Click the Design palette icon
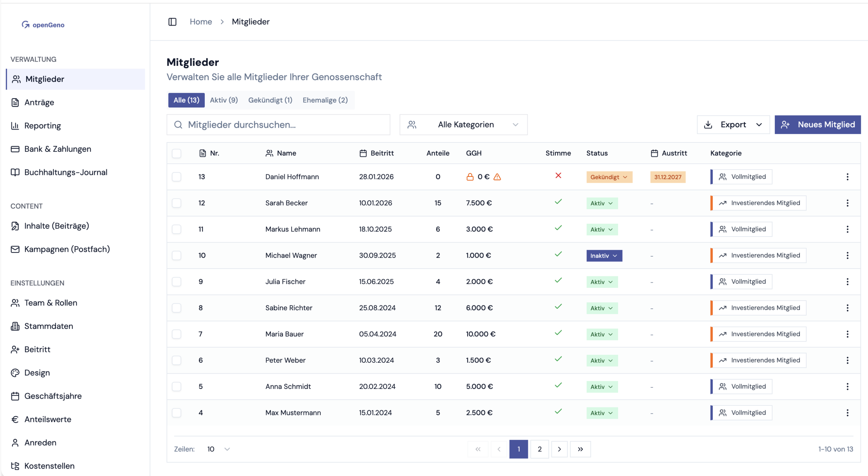 tap(15, 373)
